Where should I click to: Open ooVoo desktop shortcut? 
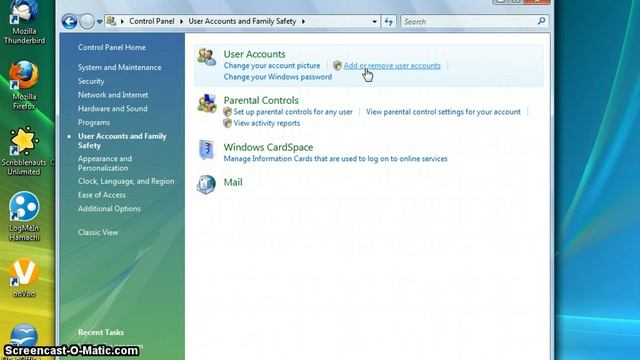(24, 278)
